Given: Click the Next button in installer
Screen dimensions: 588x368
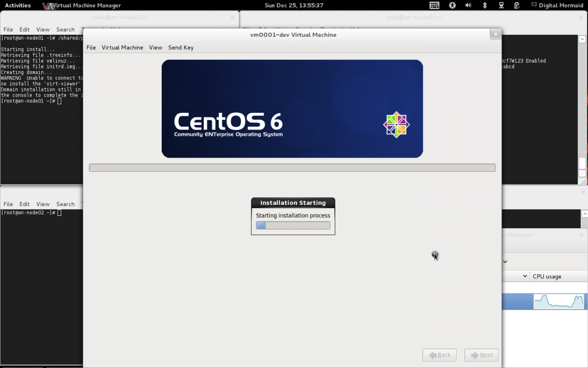Looking at the screenshot, I should pos(481,355).
